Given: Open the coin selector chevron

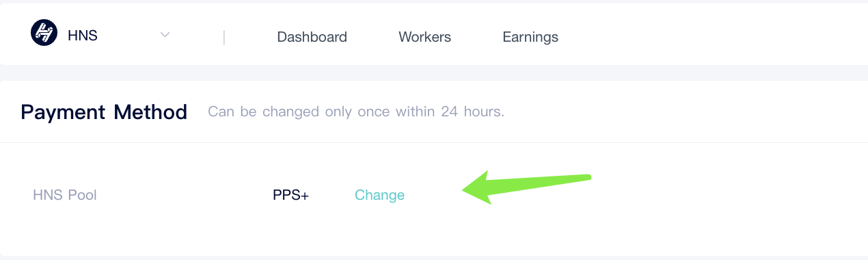Looking at the screenshot, I should pyautogui.click(x=165, y=34).
